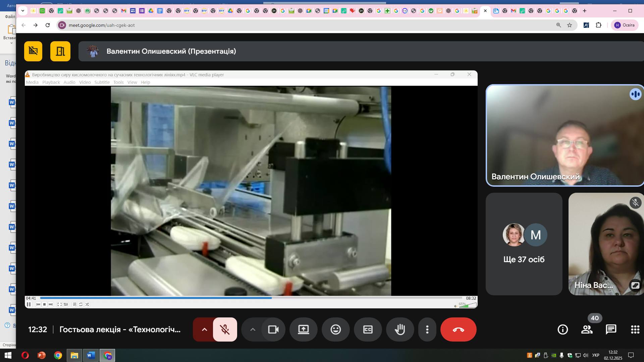Click the present screen icon

point(303,329)
